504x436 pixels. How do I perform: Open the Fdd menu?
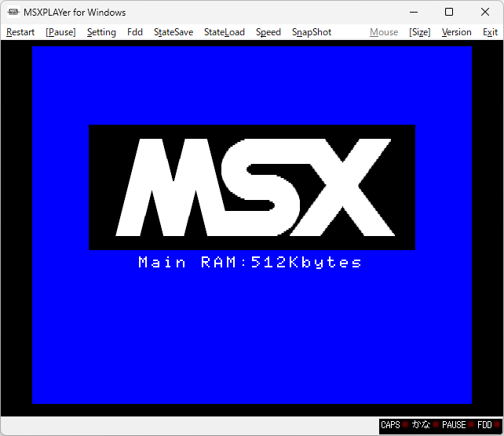[135, 32]
